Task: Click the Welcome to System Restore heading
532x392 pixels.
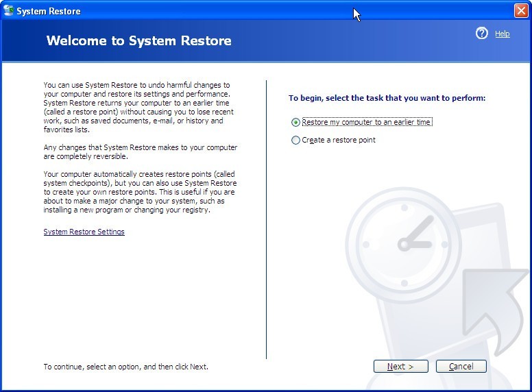Action: pos(139,40)
